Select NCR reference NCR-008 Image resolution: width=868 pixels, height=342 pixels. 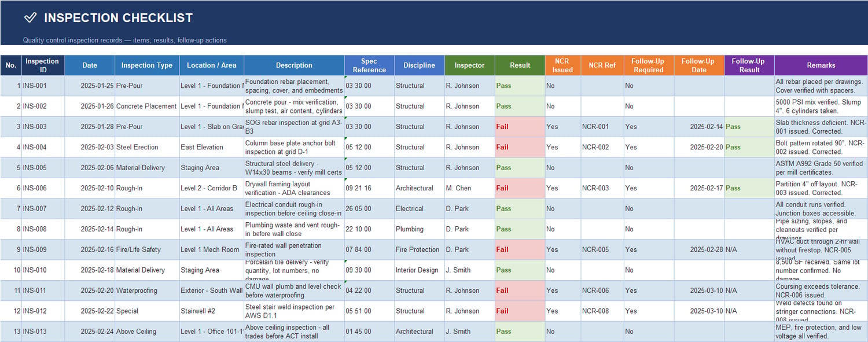(x=602, y=311)
